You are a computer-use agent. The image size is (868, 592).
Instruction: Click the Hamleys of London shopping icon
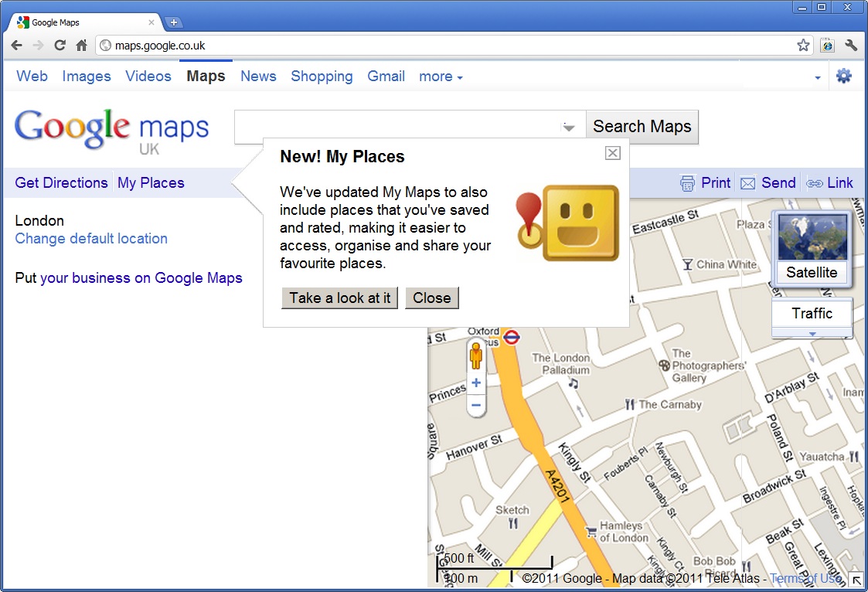[x=592, y=531]
